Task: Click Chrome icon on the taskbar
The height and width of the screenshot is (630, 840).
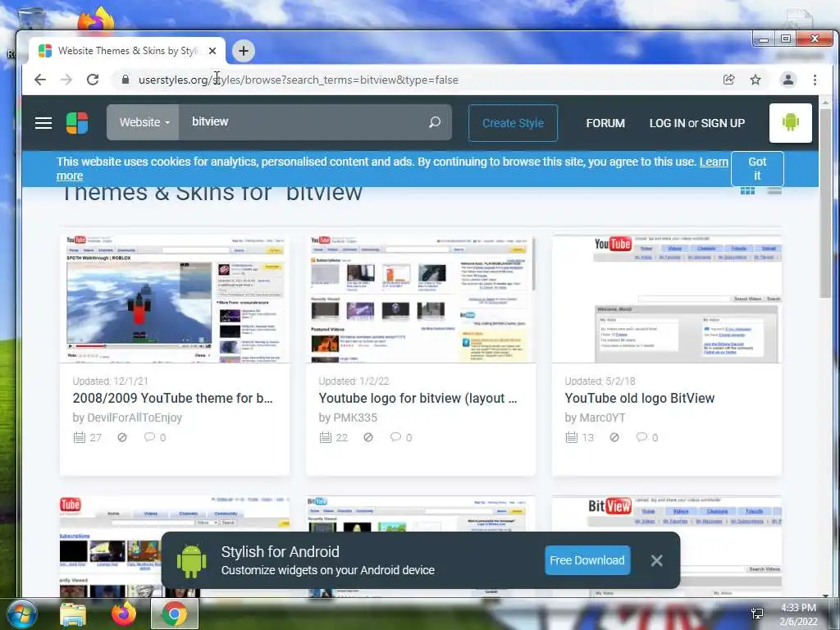Action: [x=175, y=614]
